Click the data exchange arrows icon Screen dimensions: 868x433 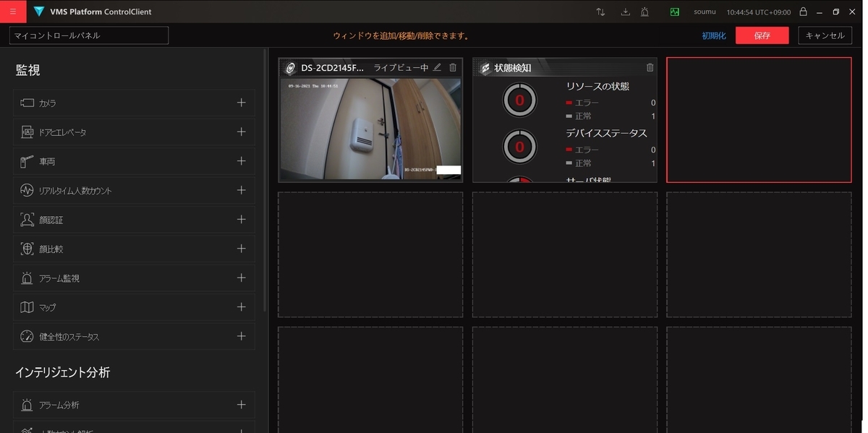pos(601,12)
